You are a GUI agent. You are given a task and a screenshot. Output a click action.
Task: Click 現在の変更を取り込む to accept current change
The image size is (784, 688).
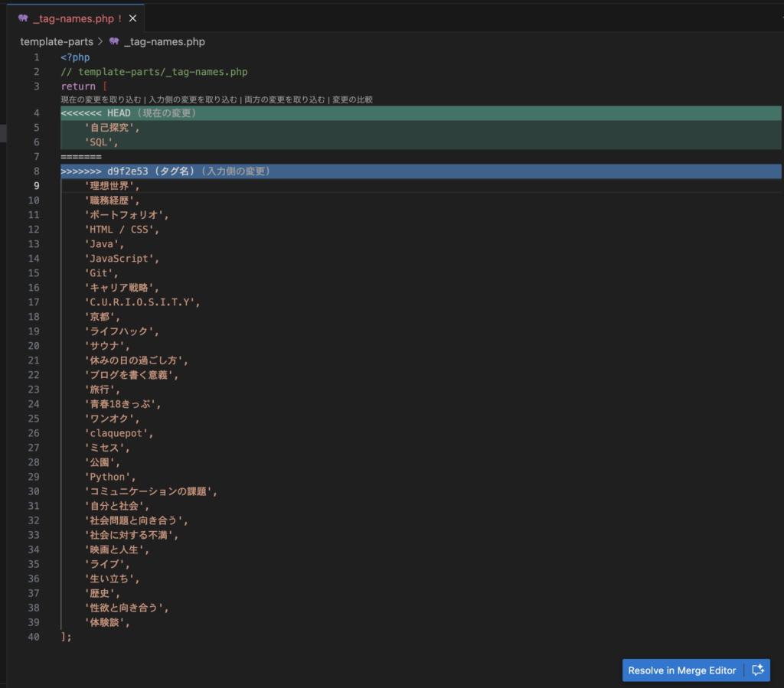point(101,99)
